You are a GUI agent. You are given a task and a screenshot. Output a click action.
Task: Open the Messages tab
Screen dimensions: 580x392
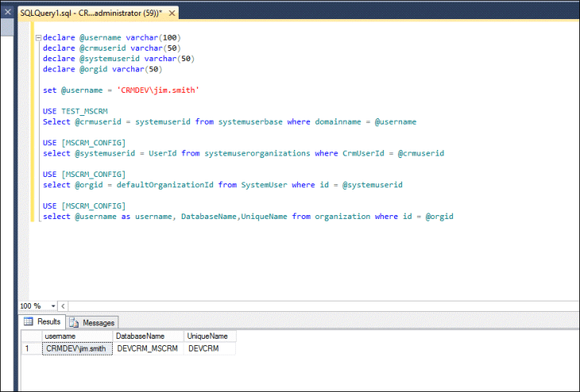pyautogui.click(x=93, y=322)
